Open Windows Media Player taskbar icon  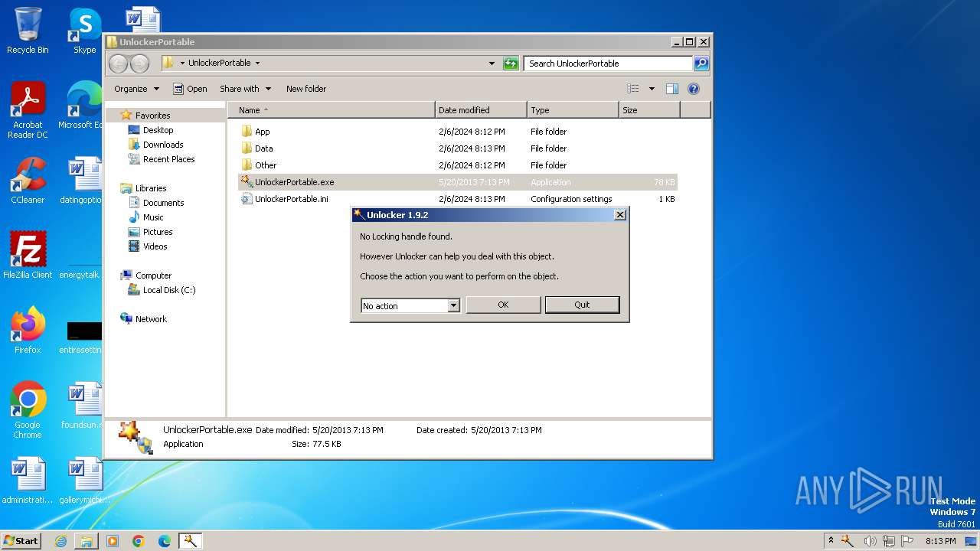113,541
